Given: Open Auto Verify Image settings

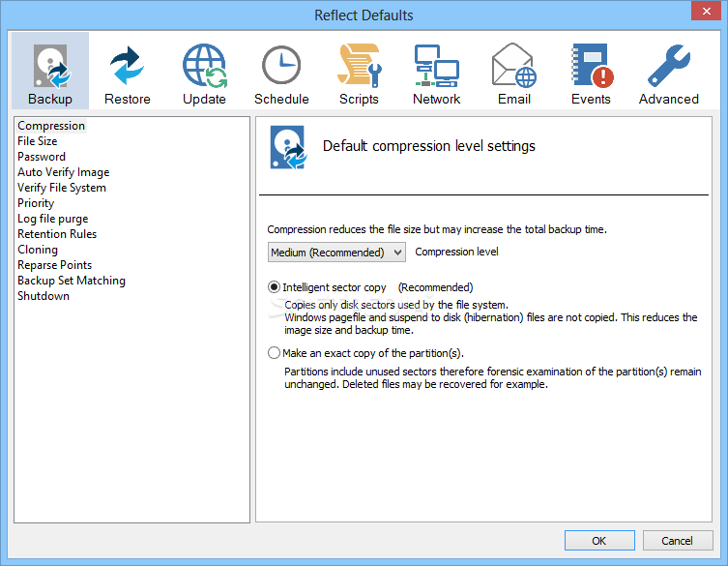Looking at the screenshot, I should tap(64, 172).
